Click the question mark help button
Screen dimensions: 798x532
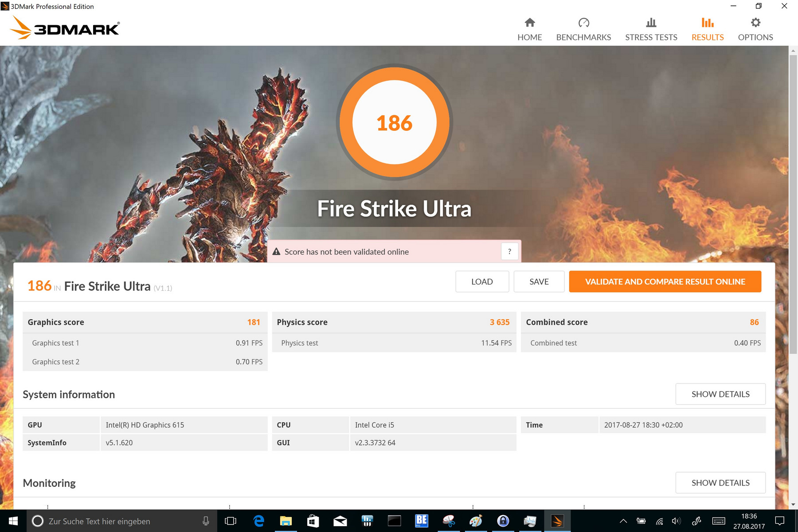click(x=509, y=251)
